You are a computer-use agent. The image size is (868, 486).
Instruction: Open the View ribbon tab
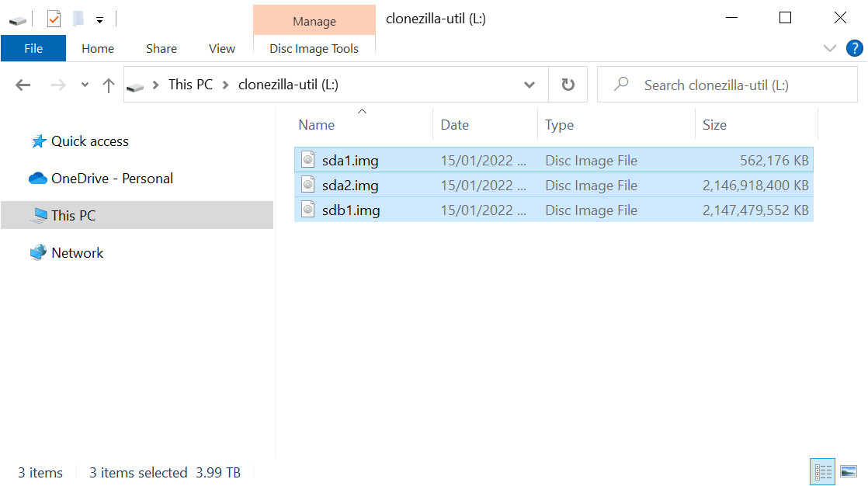click(222, 48)
